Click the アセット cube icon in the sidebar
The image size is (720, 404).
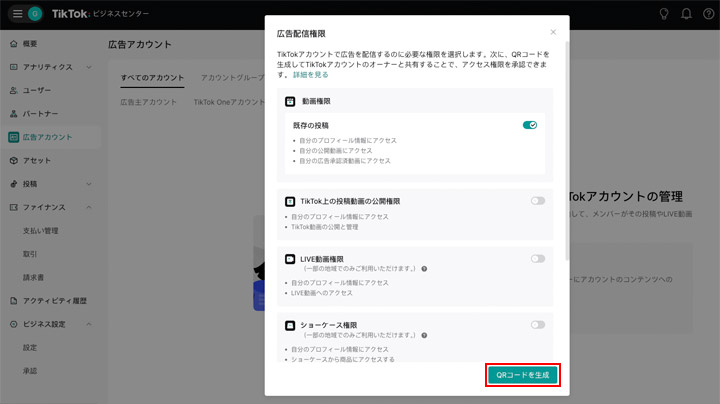[13, 160]
